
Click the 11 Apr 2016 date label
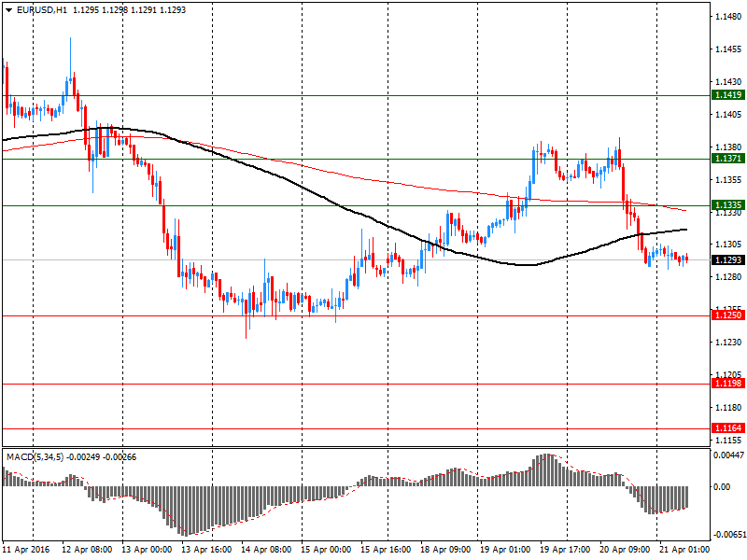point(26,550)
